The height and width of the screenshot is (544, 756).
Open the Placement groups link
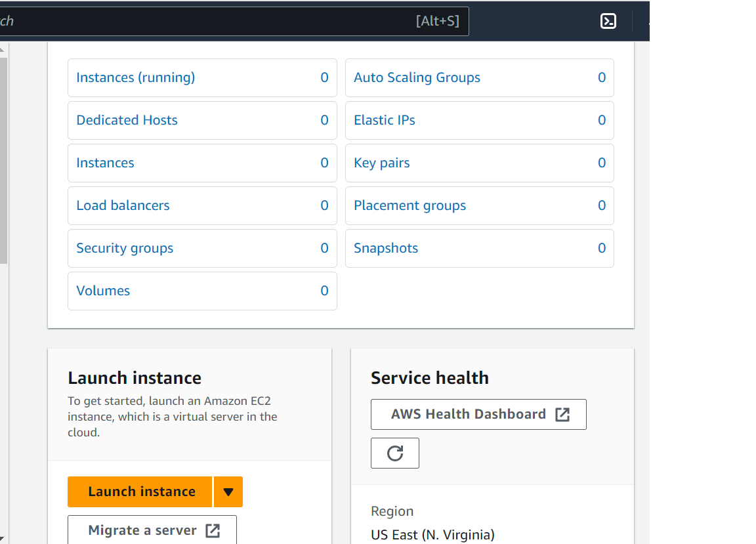coord(409,205)
